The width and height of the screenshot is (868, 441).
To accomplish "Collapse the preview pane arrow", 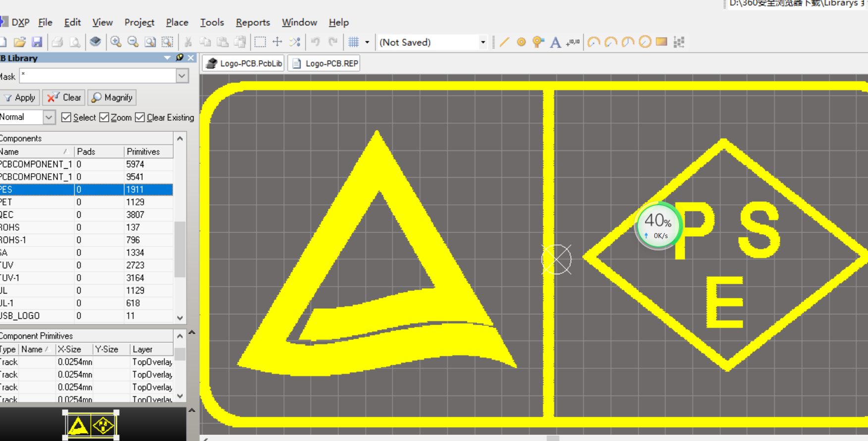I will (192, 410).
